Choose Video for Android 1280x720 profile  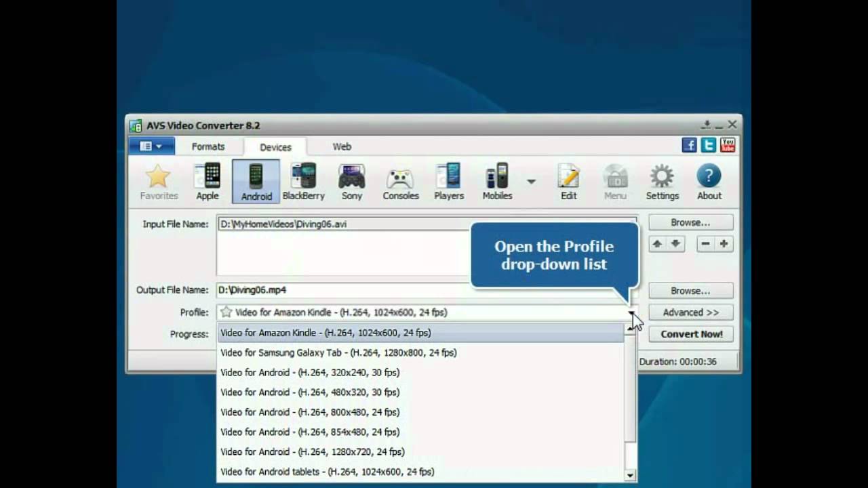tap(420, 451)
